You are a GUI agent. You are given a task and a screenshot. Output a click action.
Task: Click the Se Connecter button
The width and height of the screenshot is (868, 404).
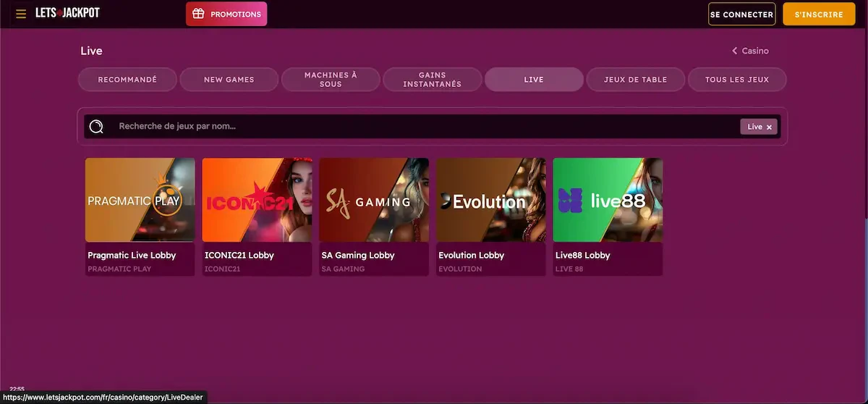(x=741, y=14)
